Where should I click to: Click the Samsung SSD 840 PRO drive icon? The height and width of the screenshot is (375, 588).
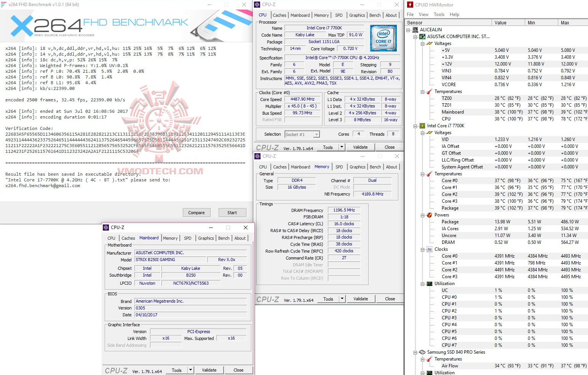pyautogui.click(x=422, y=352)
